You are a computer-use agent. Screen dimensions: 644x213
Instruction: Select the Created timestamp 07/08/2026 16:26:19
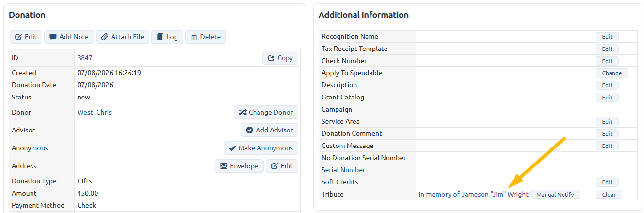[109, 73]
